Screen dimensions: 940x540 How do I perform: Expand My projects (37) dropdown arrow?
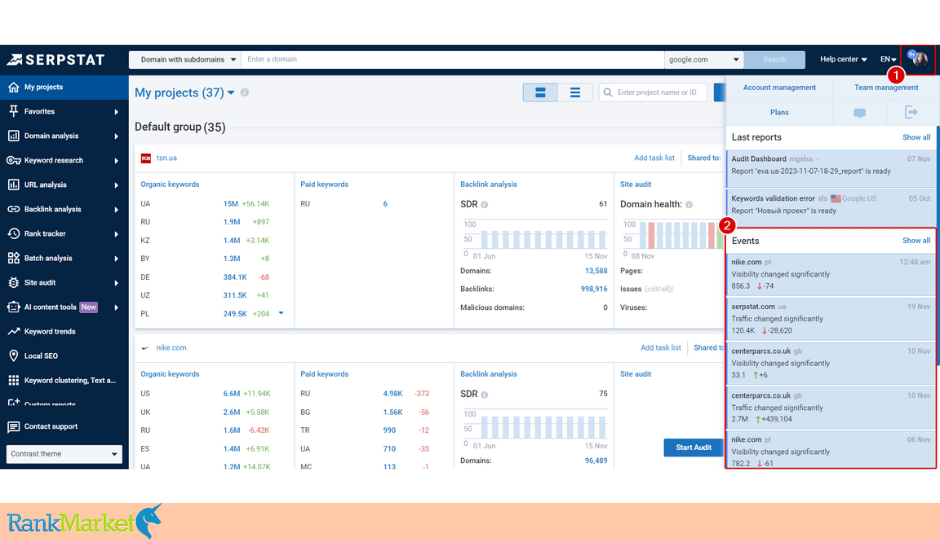pos(231,93)
